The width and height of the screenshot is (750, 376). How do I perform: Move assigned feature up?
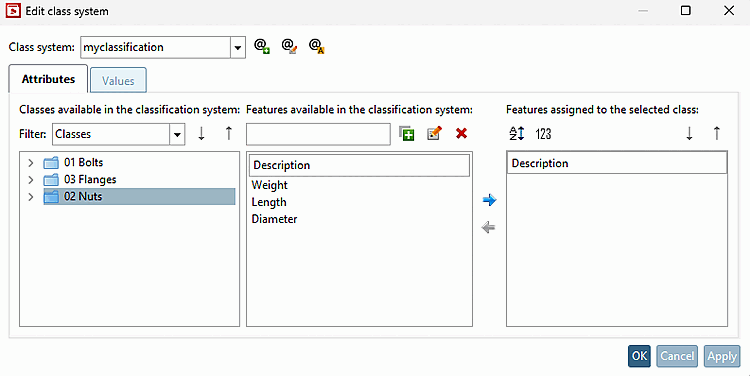(717, 133)
